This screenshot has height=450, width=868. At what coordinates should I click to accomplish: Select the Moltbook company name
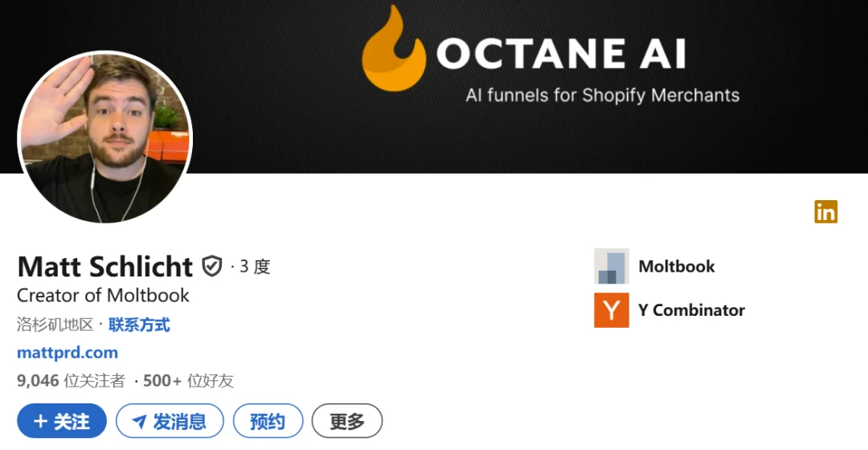pyautogui.click(x=676, y=266)
